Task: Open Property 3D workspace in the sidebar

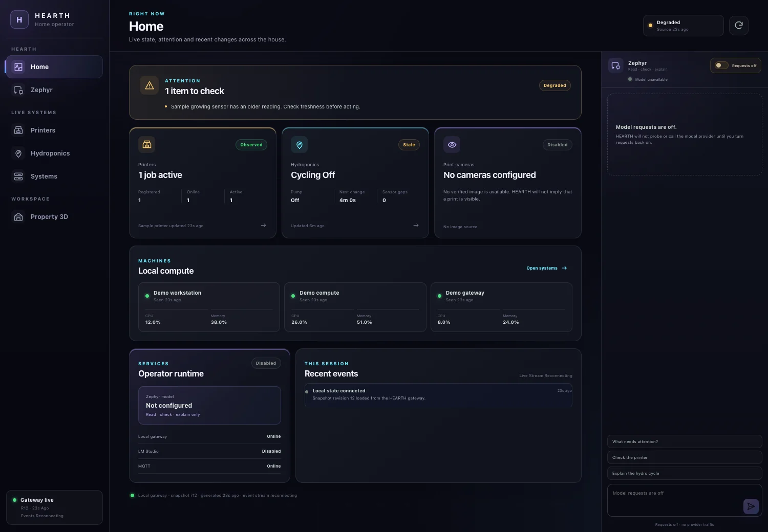Action: 54,217
